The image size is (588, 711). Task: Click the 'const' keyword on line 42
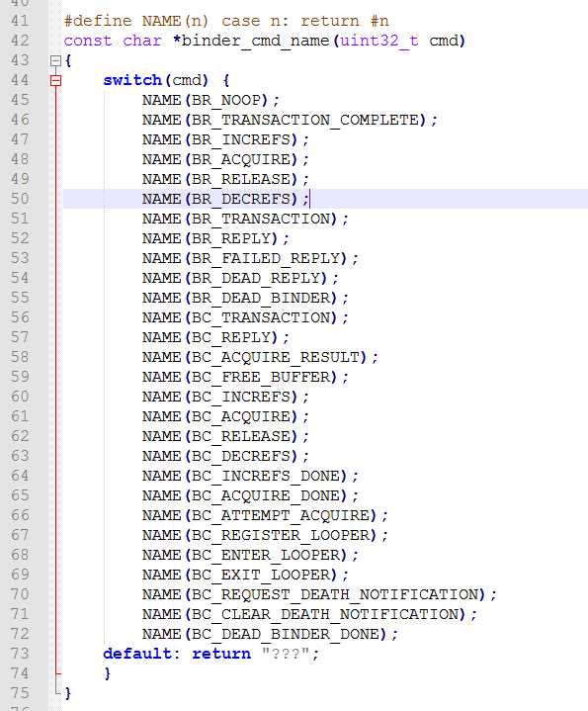pyautogui.click(x=88, y=41)
